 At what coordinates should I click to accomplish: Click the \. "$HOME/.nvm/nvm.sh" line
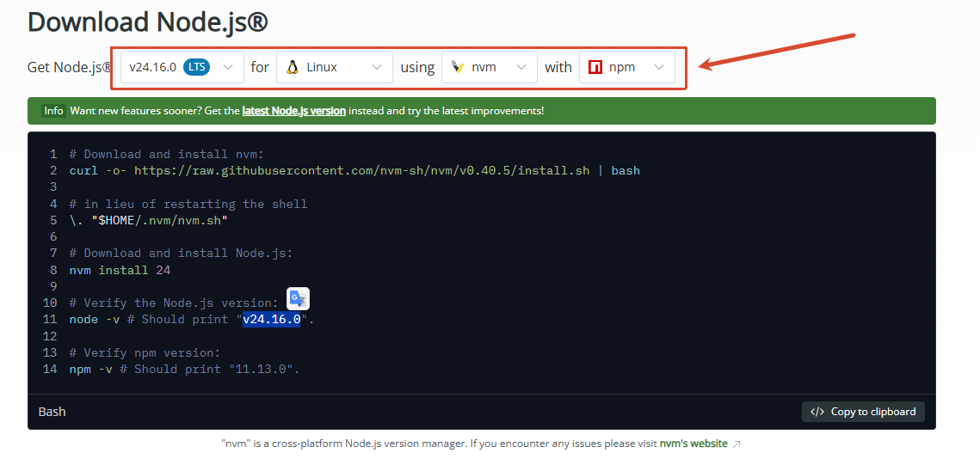point(149,220)
